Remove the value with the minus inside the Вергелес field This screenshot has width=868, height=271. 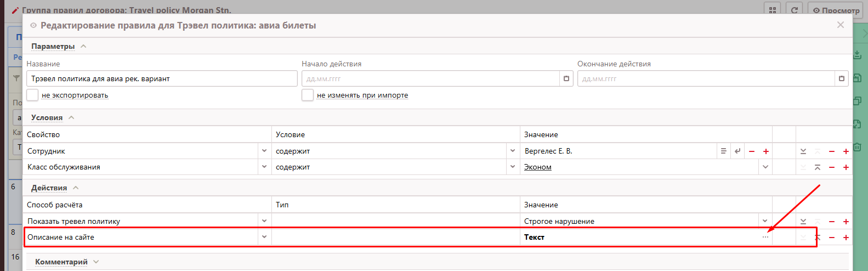752,151
